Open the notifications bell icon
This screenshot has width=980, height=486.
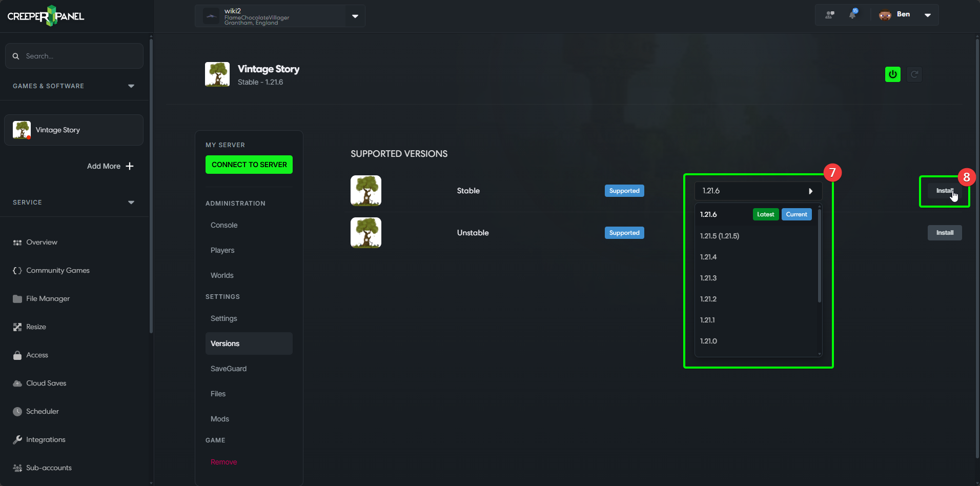click(852, 14)
